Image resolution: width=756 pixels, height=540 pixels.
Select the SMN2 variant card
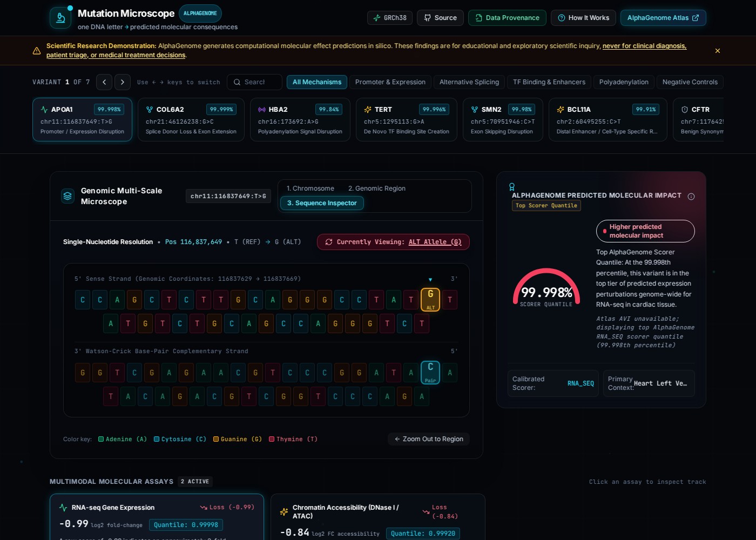click(503, 120)
